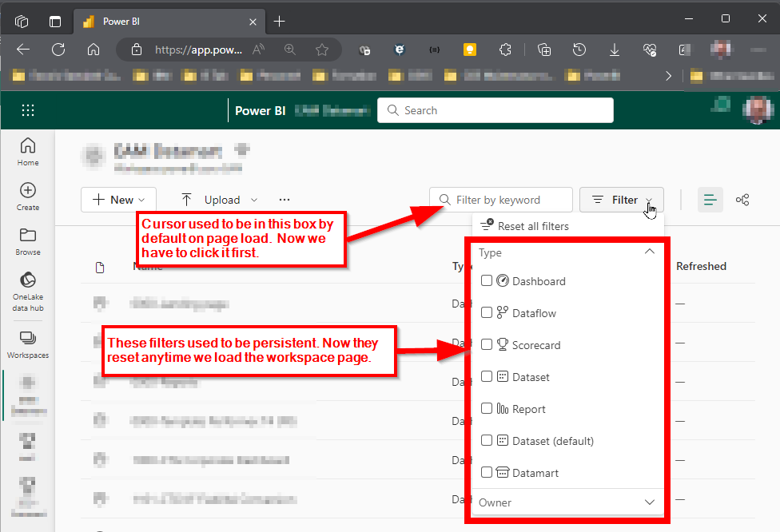Image resolution: width=780 pixels, height=532 pixels.
Task: Check the Datamart type filter
Action: click(x=487, y=472)
